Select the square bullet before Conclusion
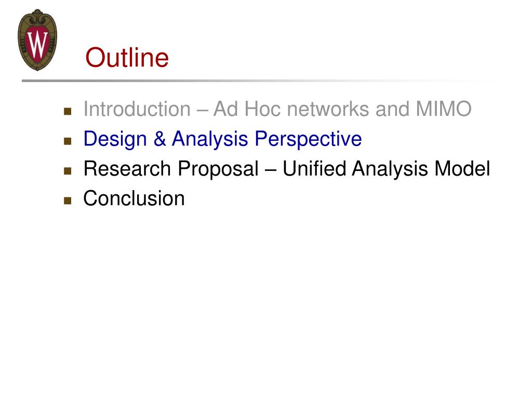 coord(68,201)
